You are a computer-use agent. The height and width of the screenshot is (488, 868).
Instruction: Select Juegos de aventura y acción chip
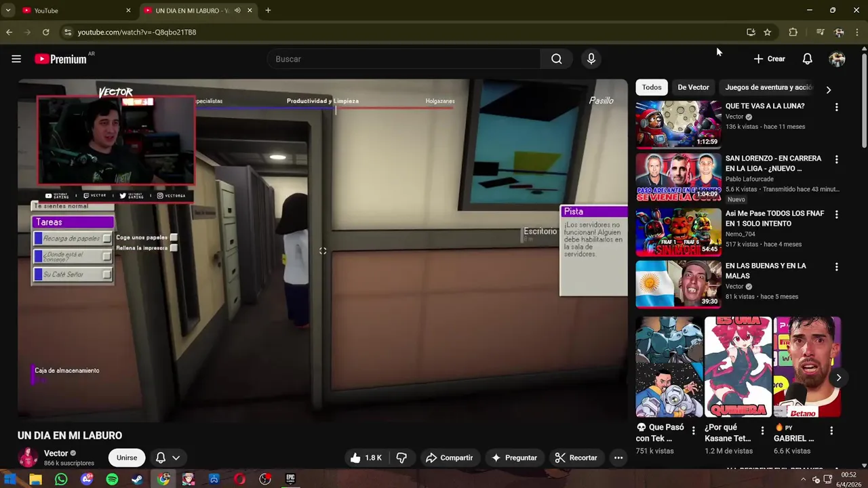tap(768, 87)
